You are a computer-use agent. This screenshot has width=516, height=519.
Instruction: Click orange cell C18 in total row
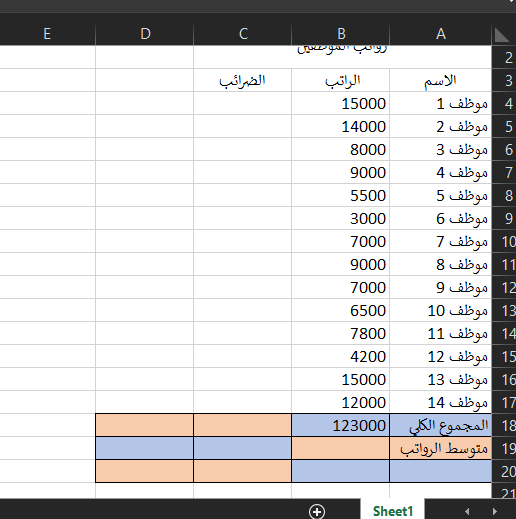point(243,426)
